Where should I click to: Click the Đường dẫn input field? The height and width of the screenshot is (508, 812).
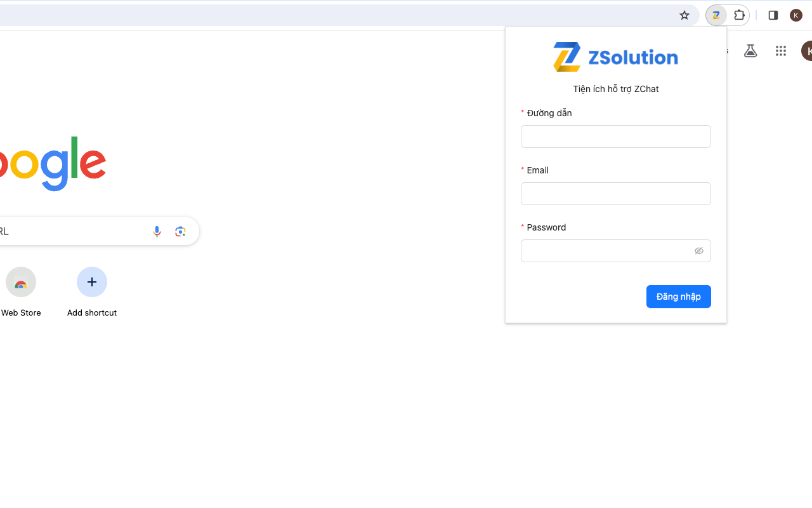(x=615, y=136)
